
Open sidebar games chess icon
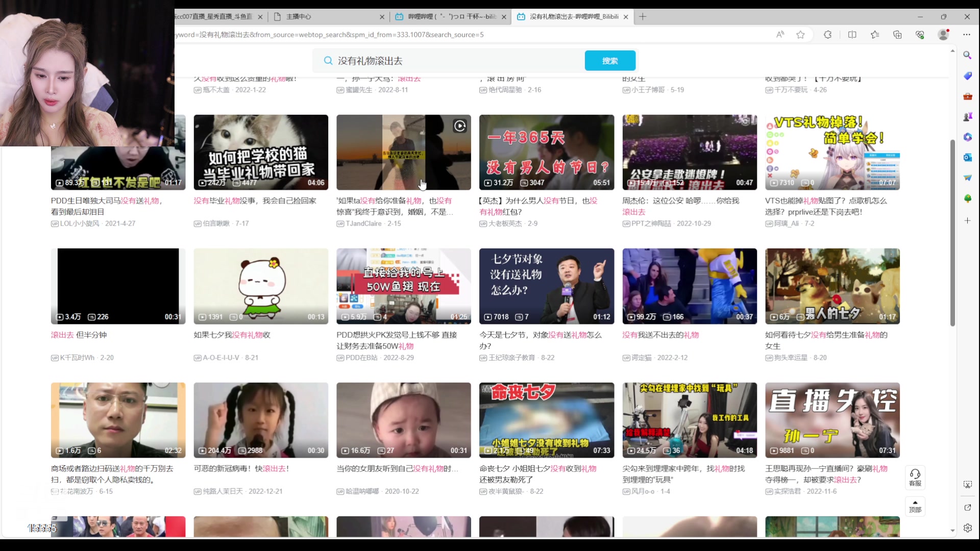click(x=967, y=117)
